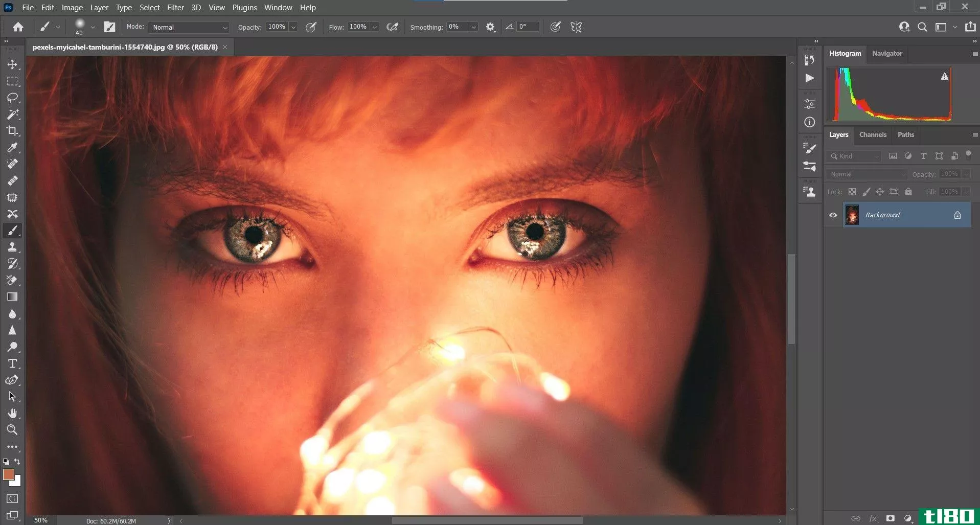The height and width of the screenshot is (525, 980).
Task: Select the Brush tool in the toolbar
Action: tap(12, 231)
